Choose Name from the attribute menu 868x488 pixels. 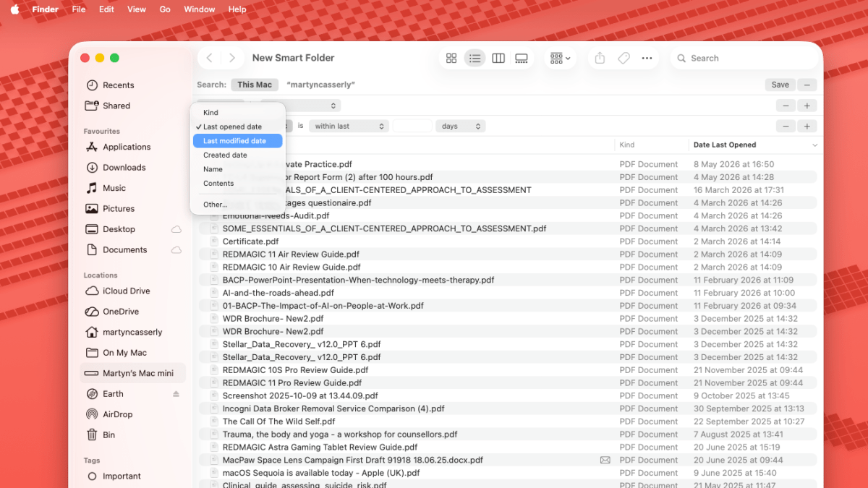[x=237, y=169]
